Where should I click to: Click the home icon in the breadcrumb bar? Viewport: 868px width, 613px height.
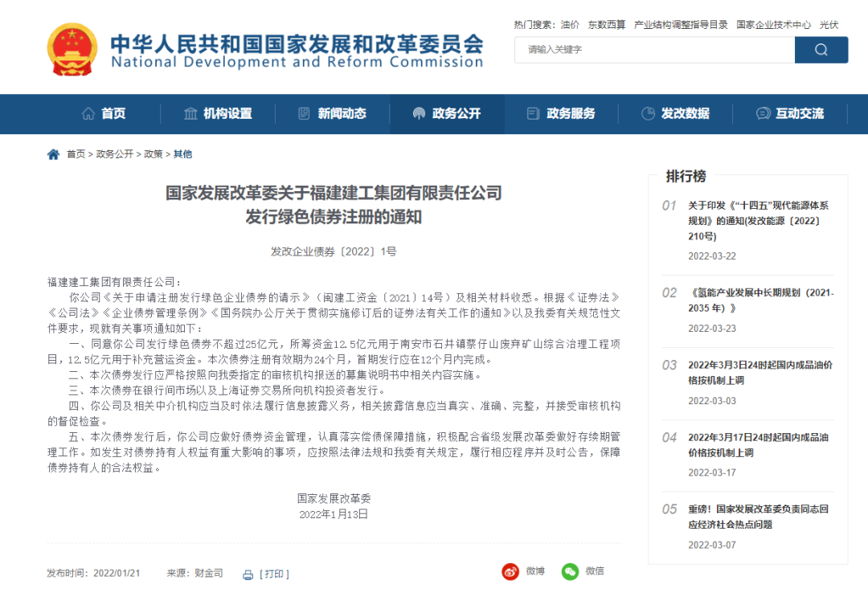click(53, 153)
